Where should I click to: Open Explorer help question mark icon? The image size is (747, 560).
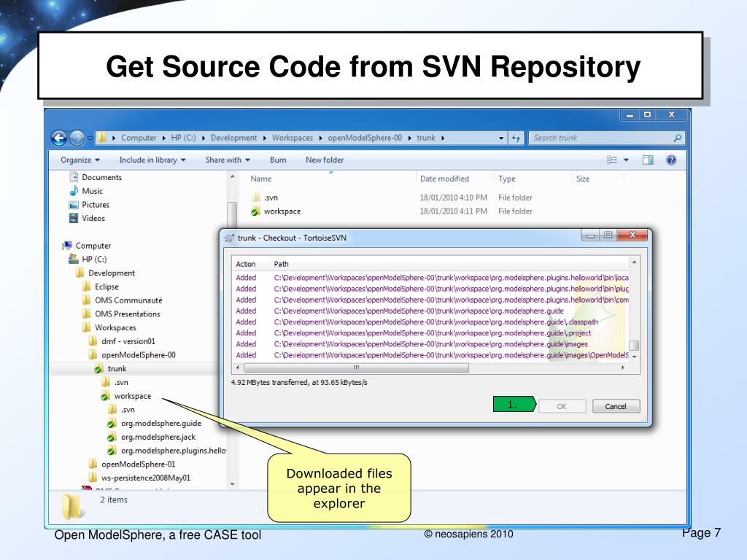pyautogui.click(x=671, y=160)
